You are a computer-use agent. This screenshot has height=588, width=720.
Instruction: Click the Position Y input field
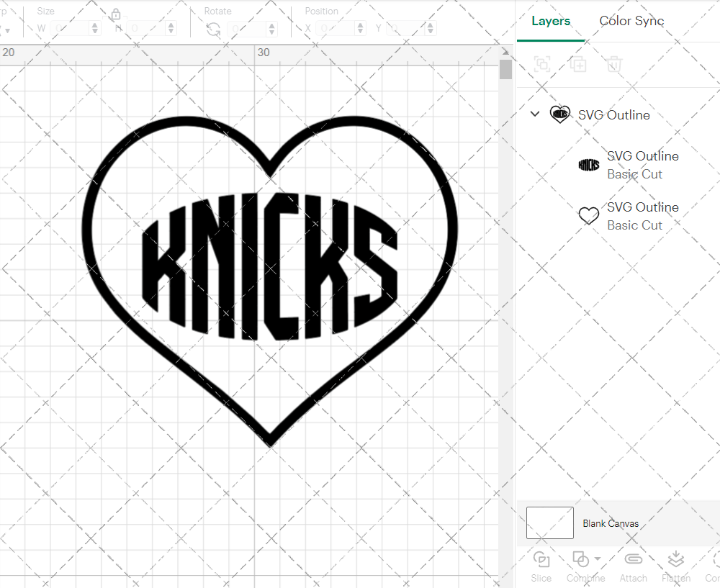(406, 29)
